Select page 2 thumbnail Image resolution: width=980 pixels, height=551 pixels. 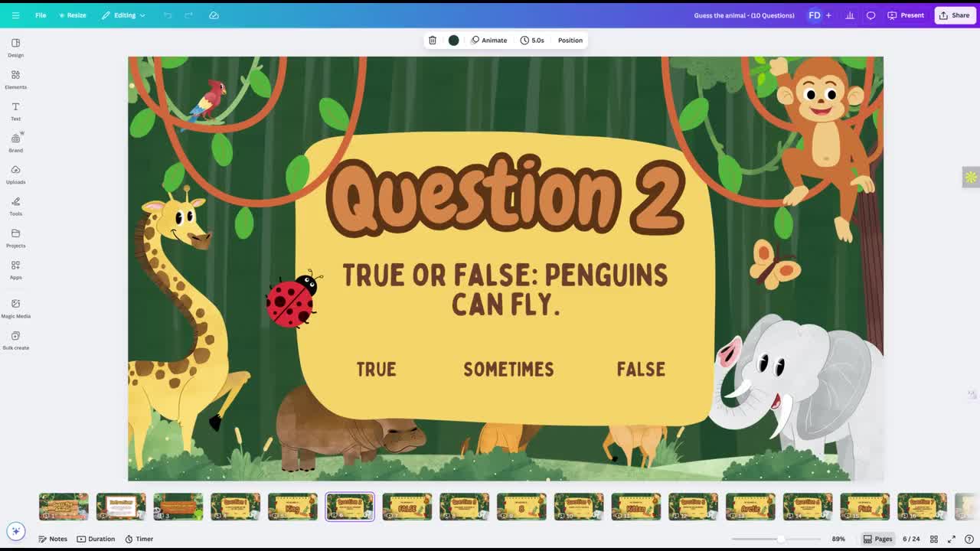point(121,507)
